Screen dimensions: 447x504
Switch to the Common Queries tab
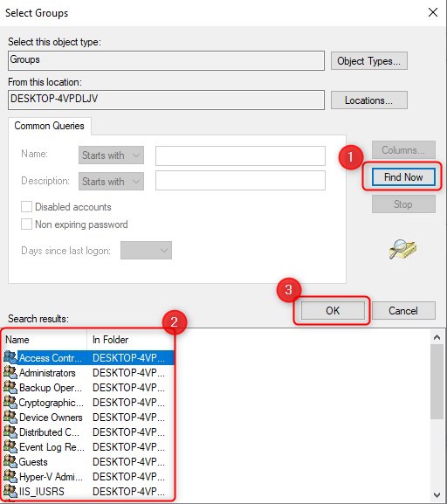click(x=50, y=126)
